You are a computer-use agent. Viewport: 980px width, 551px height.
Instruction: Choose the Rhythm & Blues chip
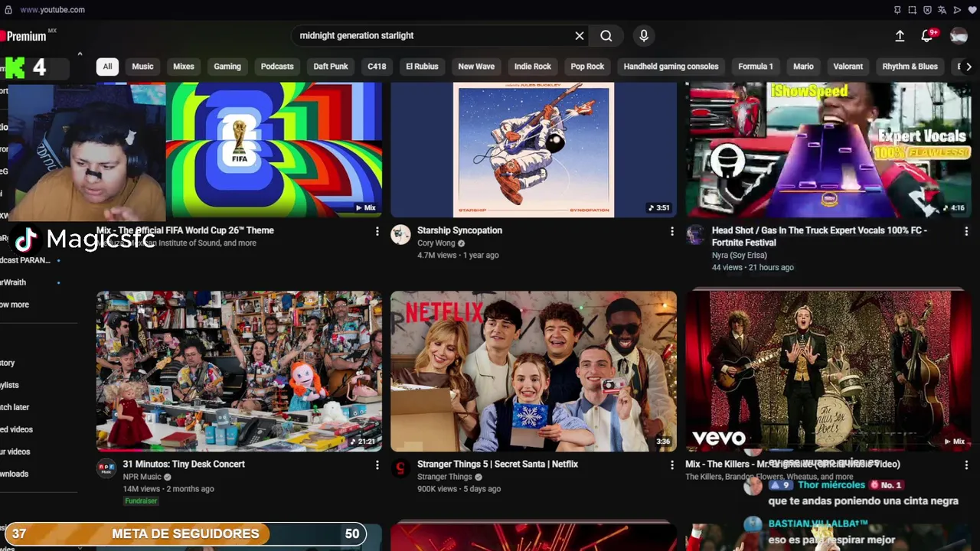coord(910,67)
